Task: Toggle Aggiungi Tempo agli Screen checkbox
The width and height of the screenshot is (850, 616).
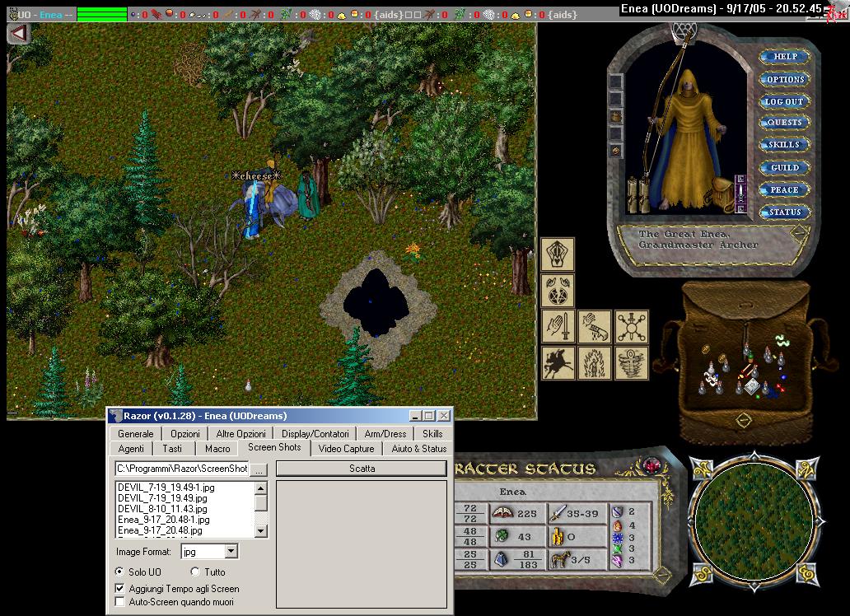Action: (119, 588)
